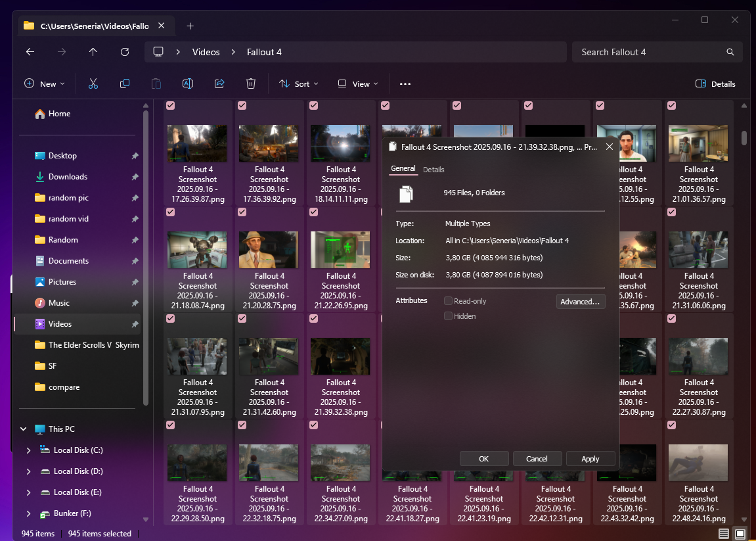This screenshot has width=756, height=541.
Task: Select the 22.48.24.16.png thumbnail
Action: 698,463
